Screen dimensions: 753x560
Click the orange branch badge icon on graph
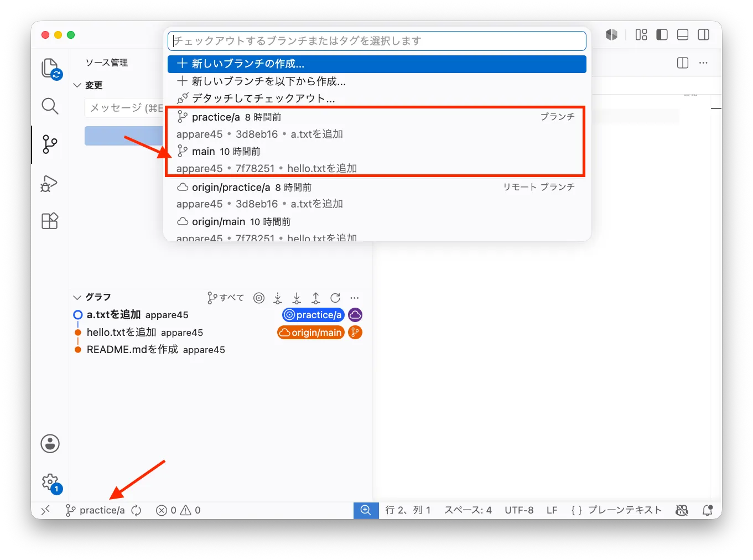tap(355, 333)
